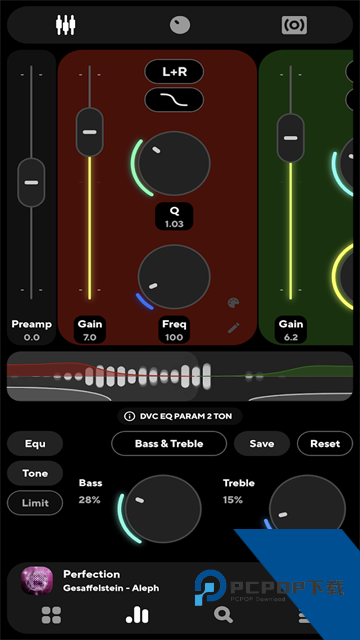The image size is (360, 640).
Task: Click the Freq 100 value box
Action: pos(174,330)
